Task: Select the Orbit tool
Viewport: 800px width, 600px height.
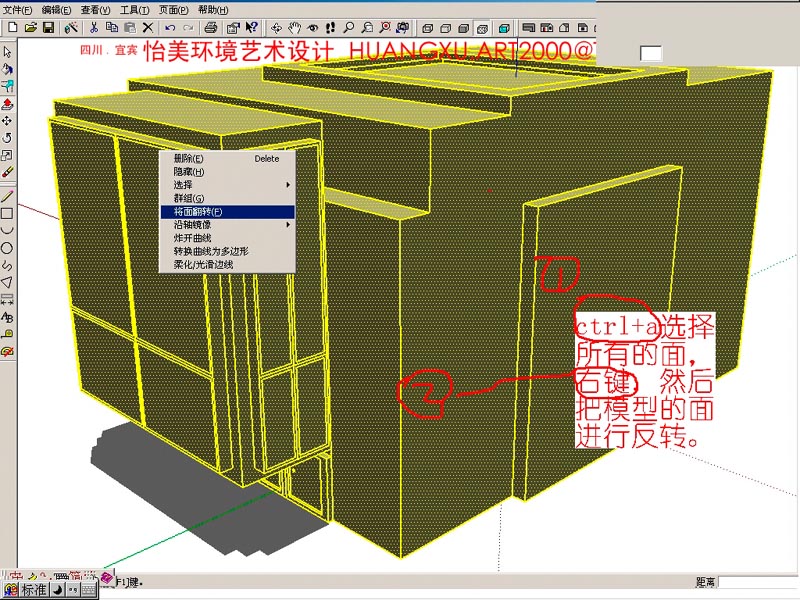Action: pos(276,28)
